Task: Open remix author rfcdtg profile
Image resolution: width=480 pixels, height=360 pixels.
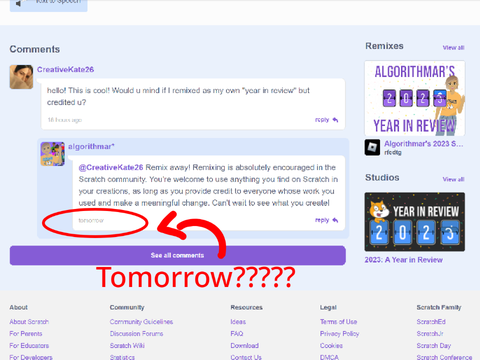Action: coord(393,152)
